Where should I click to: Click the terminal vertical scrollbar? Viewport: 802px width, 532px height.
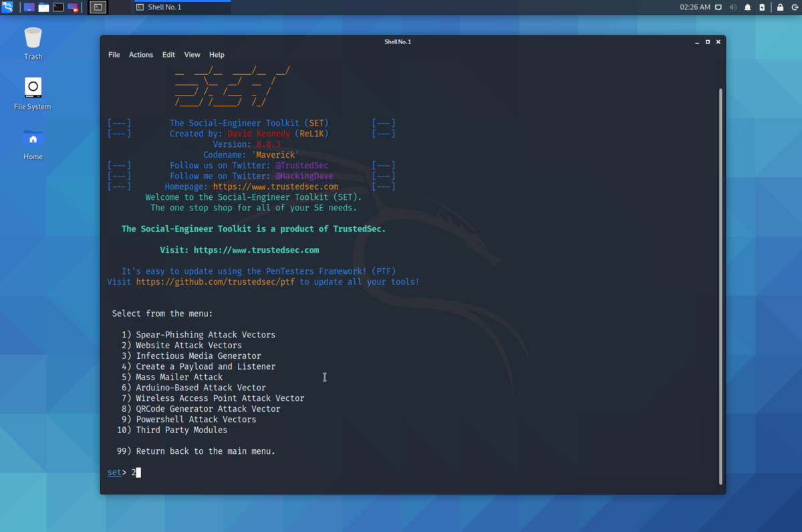tap(720, 286)
